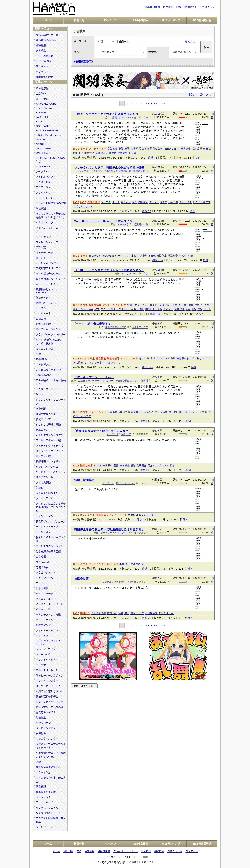The width and height of the screenshot is (250, 868).
Task: Filter results by the オリ tab
Action: point(209,95)
